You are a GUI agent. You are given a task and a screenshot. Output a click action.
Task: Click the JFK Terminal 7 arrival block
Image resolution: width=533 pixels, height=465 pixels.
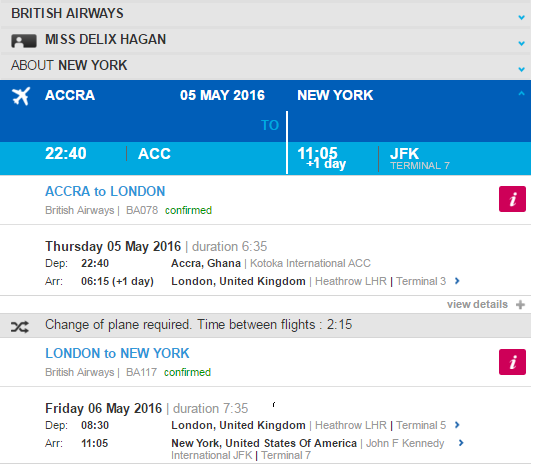point(410,159)
